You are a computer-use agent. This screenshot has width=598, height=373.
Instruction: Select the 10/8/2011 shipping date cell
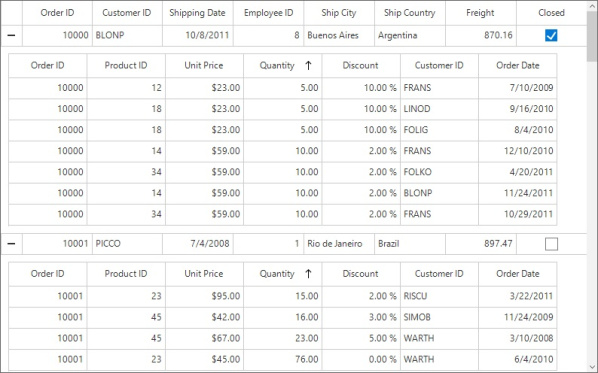[x=198, y=35]
